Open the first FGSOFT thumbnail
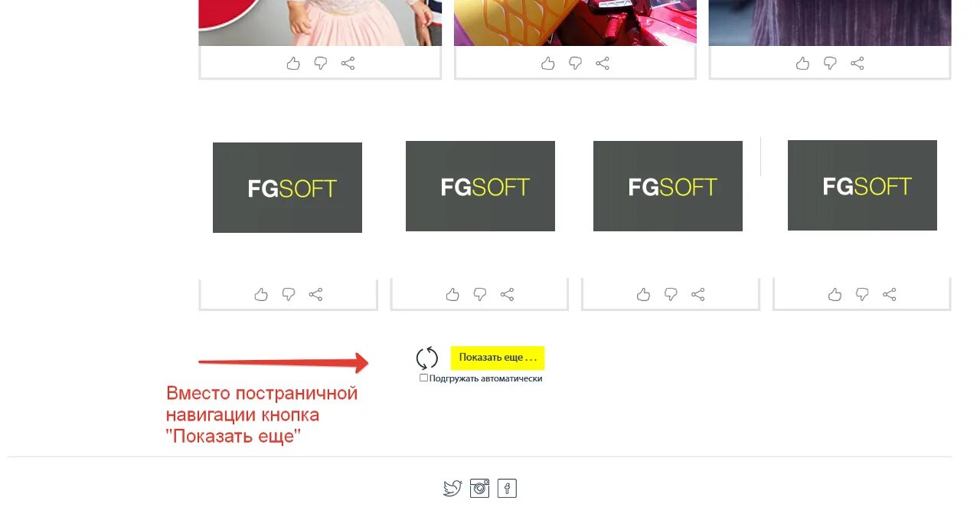This screenshot has height=517, width=980. [x=287, y=188]
